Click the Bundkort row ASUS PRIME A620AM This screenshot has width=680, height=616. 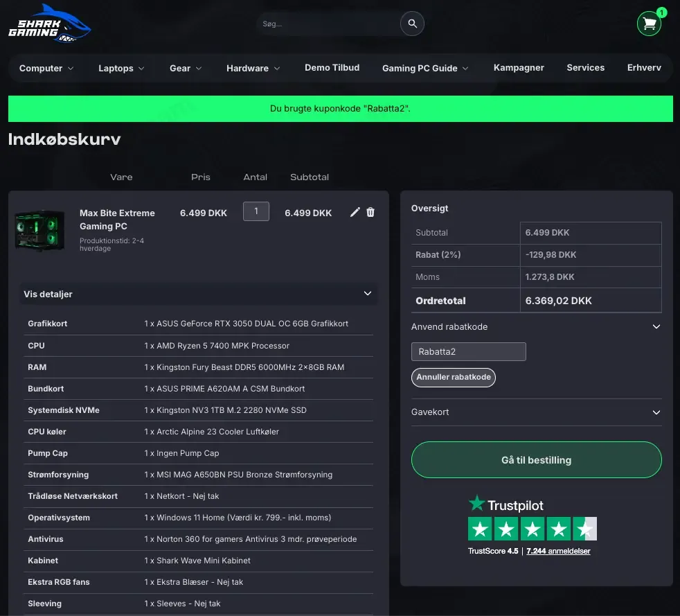[x=198, y=389]
